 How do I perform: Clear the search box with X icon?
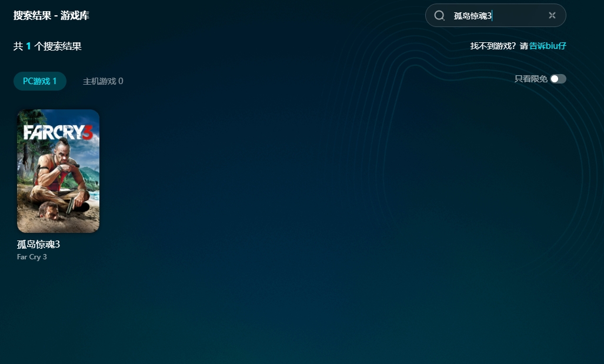pos(552,15)
